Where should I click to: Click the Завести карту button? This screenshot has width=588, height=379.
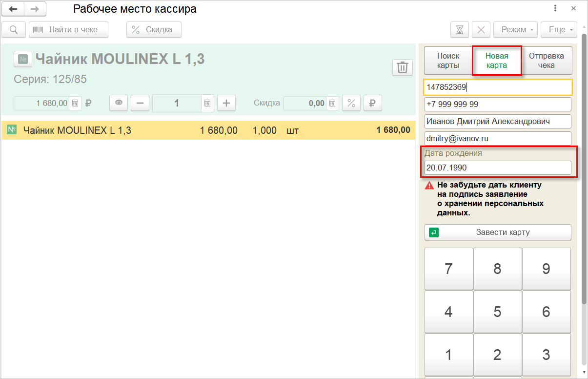498,232
